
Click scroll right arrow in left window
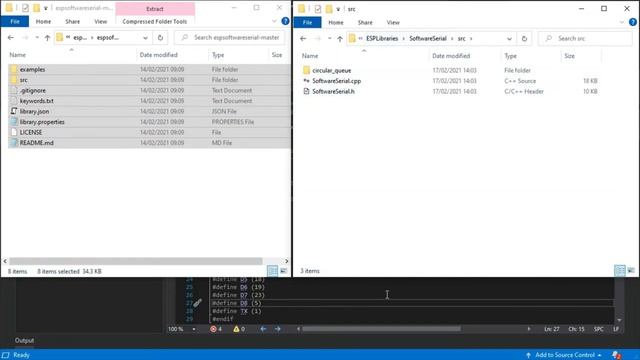287,261
